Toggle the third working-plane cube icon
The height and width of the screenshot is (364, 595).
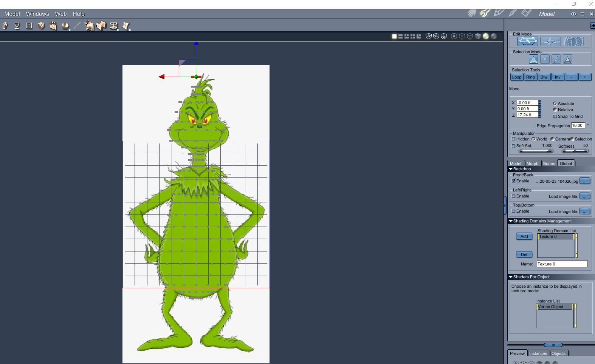click(444, 36)
